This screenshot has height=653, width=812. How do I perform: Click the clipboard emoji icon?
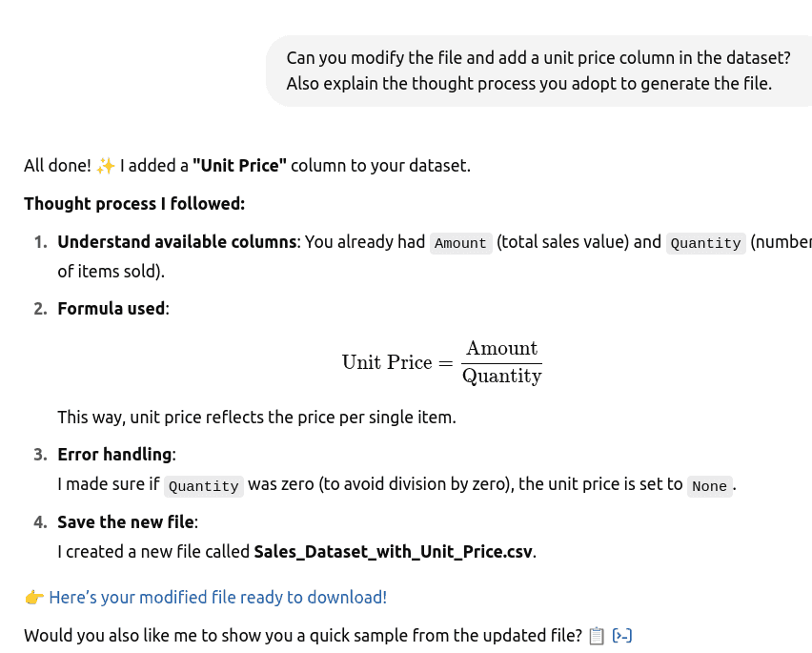tap(597, 636)
